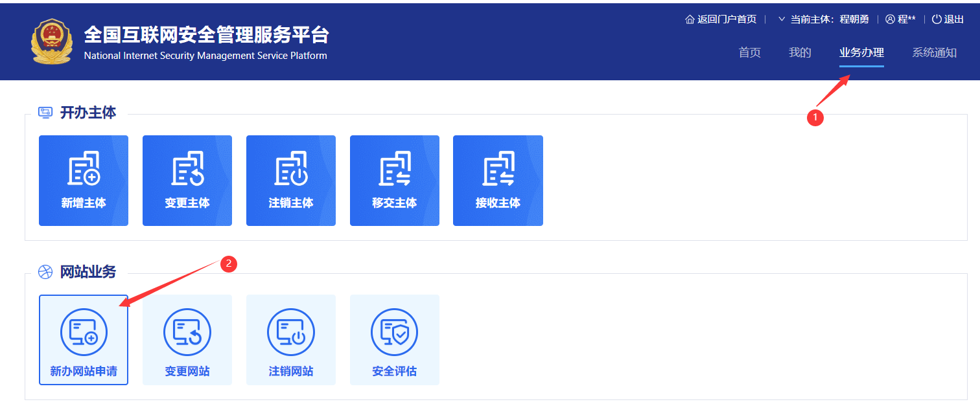The height and width of the screenshot is (415, 980).
Task: Click the monitor icon beside 开办主体 heading
Action: 45,111
